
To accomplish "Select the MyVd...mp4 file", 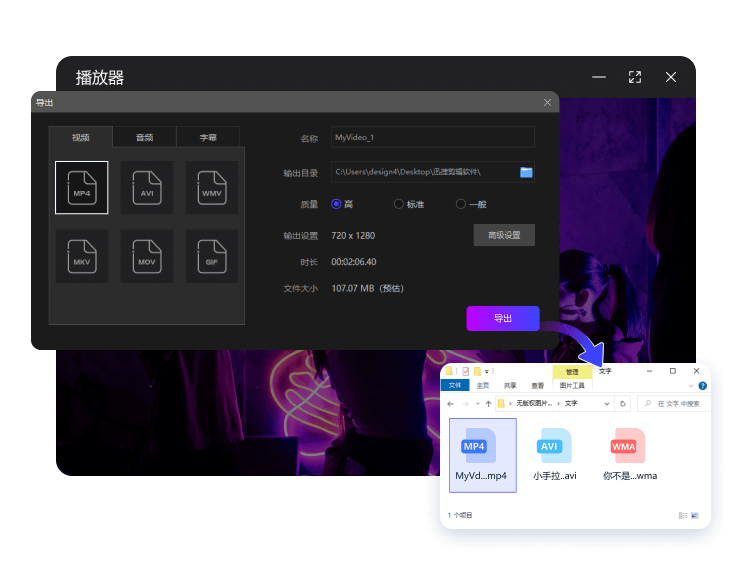I will tap(483, 455).
